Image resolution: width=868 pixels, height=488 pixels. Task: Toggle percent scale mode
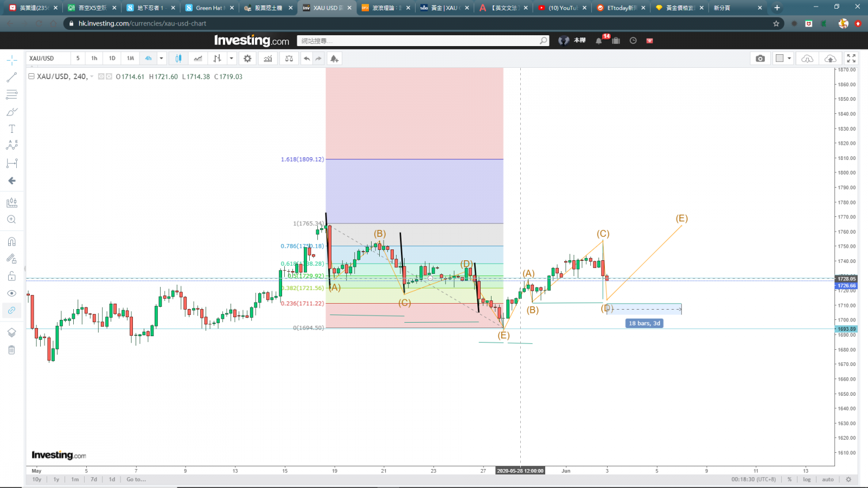tap(790, 479)
